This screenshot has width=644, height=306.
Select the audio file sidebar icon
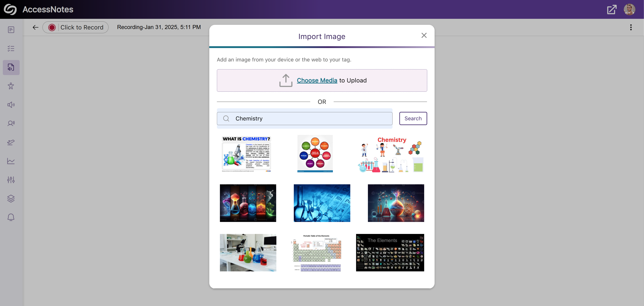click(x=11, y=67)
